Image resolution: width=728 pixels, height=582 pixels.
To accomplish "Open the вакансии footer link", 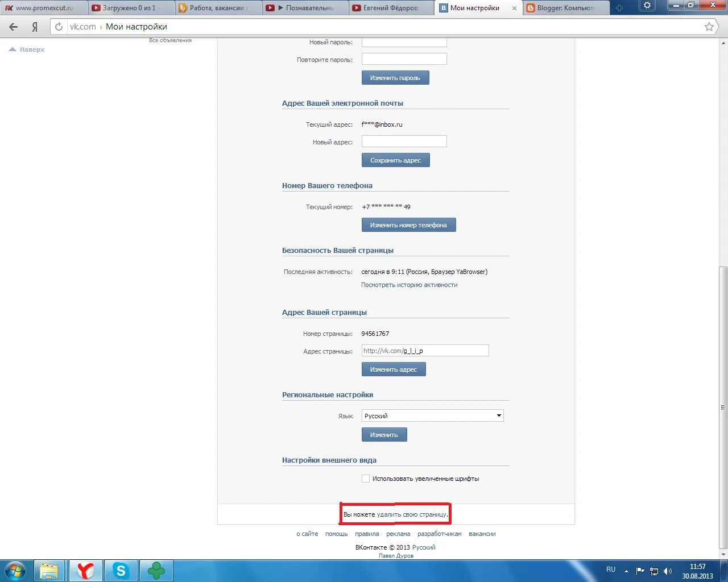I will tap(482, 534).
